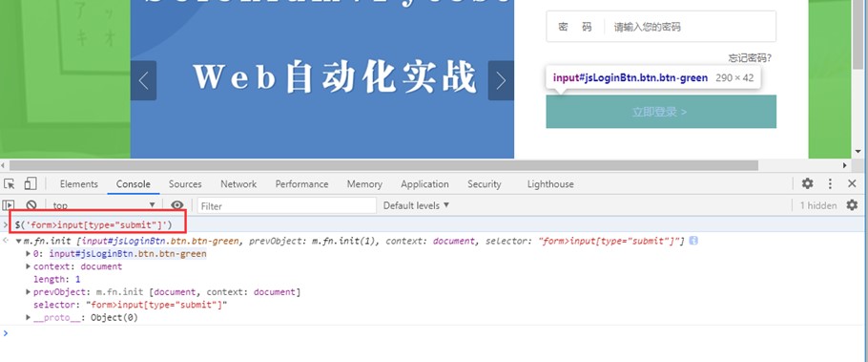Open the Application tab
868x362 pixels.
click(424, 184)
